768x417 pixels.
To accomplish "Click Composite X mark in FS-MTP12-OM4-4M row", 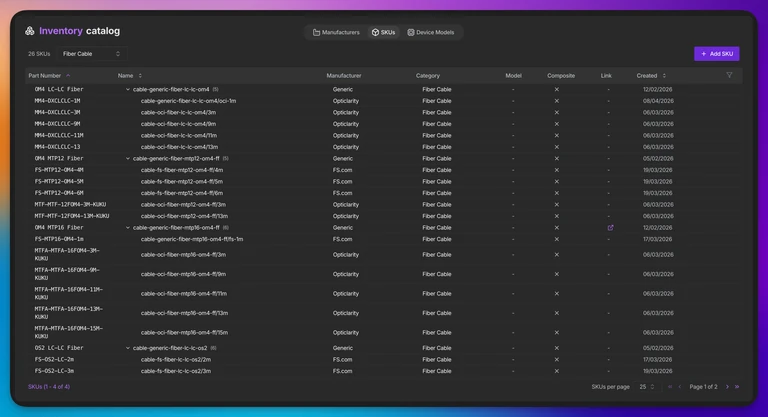I will [556, 170].
